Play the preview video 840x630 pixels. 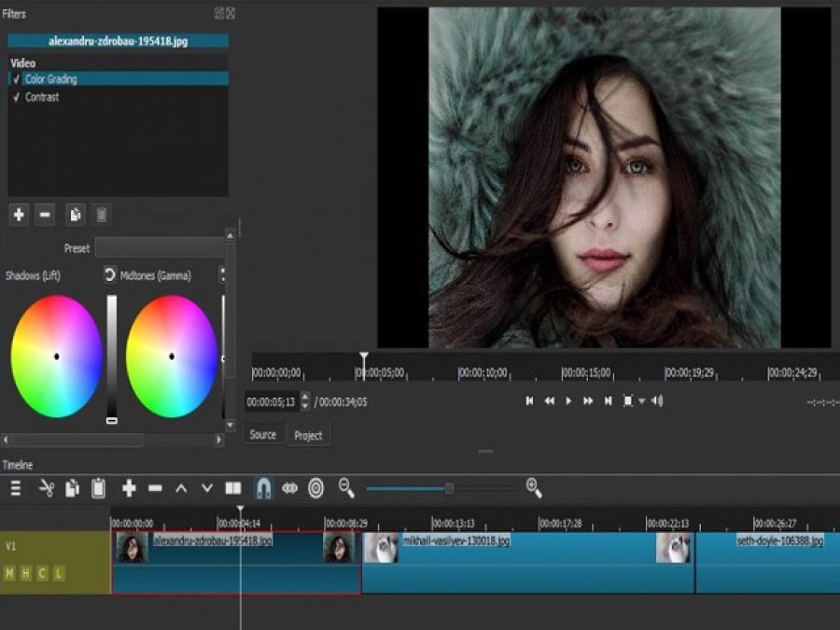[x=569, y=401]
